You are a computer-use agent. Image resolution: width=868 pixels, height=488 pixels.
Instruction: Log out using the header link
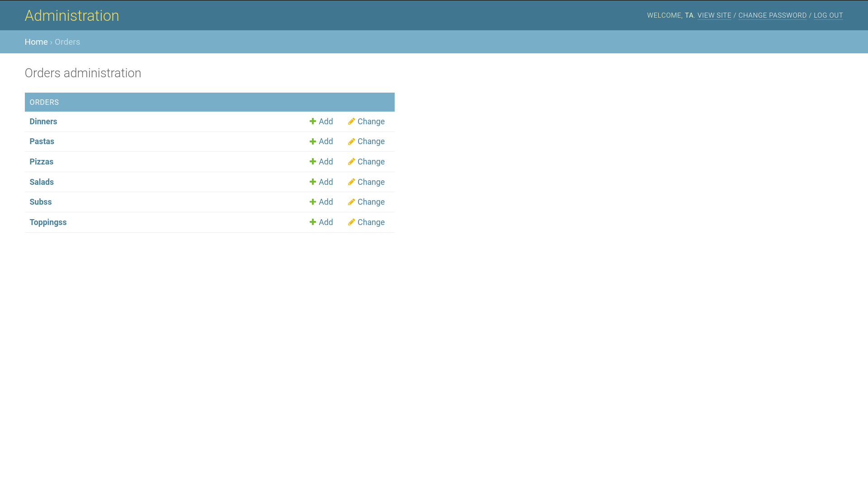[x=828, y=15]
